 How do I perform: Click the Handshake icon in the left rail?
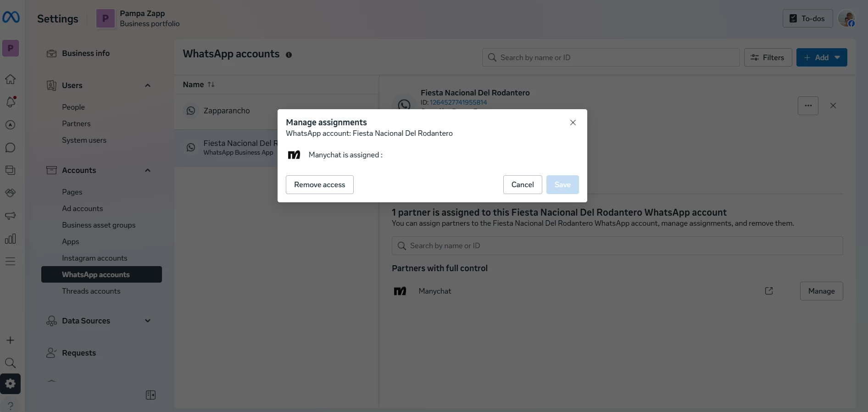(10, 193)
